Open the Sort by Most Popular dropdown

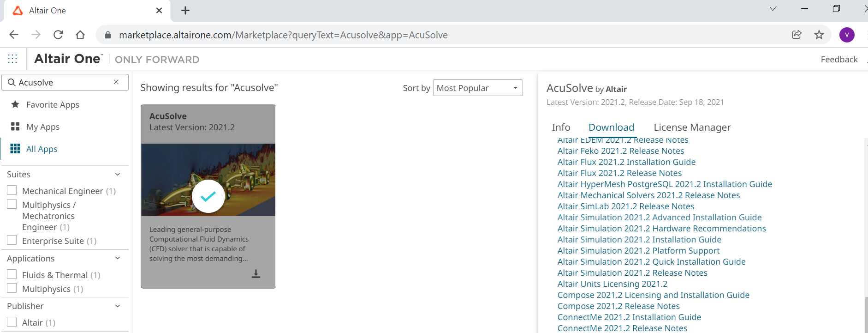tap(477, 88)
